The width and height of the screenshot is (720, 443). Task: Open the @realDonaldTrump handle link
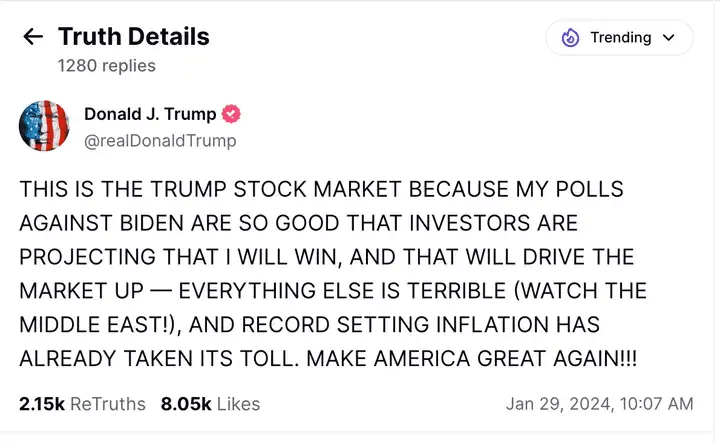[x=160, y=141]
